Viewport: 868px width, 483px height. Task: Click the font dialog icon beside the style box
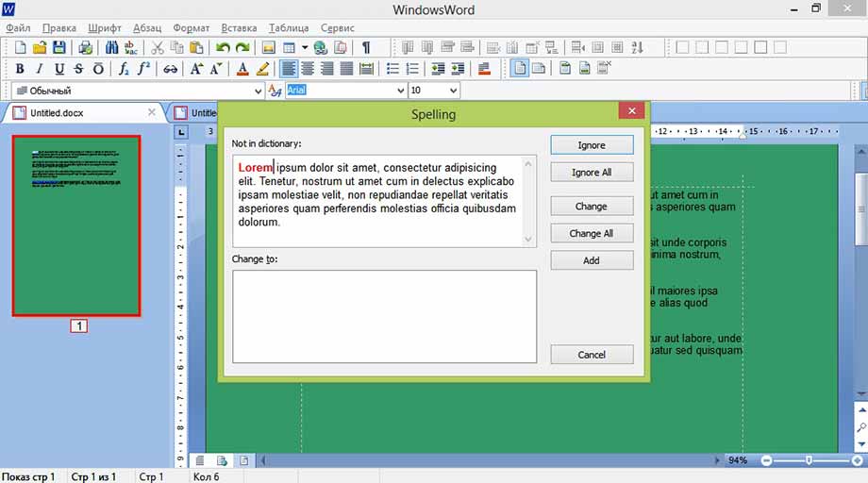(275, 91)
